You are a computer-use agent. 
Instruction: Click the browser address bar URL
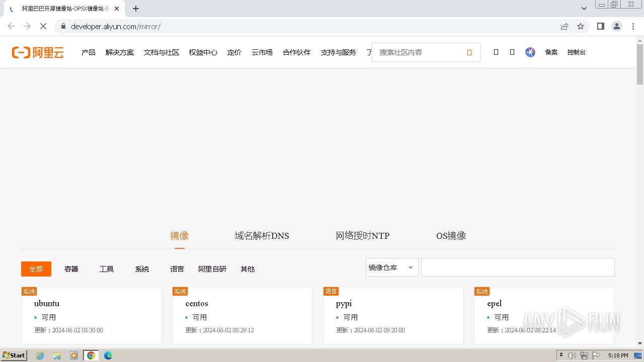coord(116,27)
